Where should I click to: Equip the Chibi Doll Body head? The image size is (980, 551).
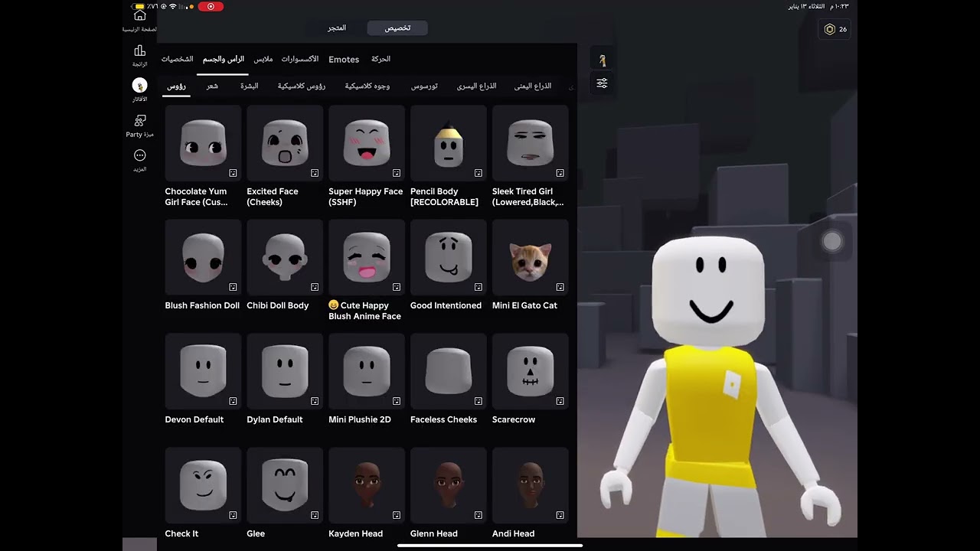(x=285, y=257)
